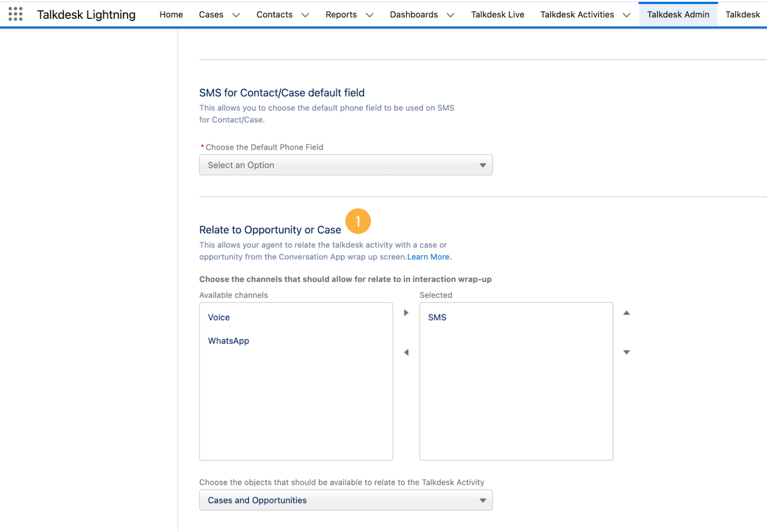This screenshot has height=532, width=767.
Task: Select Voice in Available channels
Action: [x=219, y=317]
